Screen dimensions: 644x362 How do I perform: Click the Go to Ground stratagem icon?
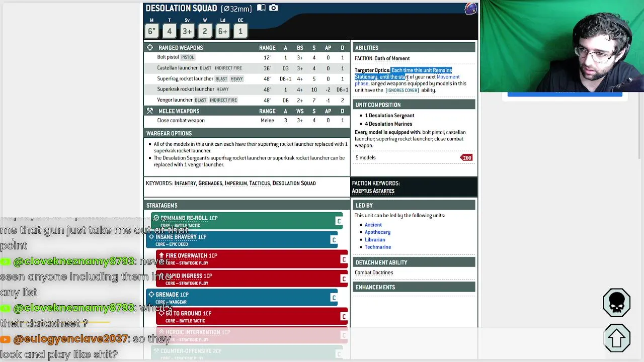click(x=161, y=314)
